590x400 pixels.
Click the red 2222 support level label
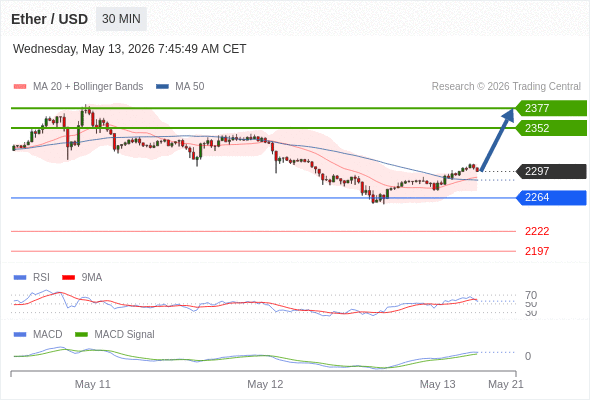pos(537,231)
